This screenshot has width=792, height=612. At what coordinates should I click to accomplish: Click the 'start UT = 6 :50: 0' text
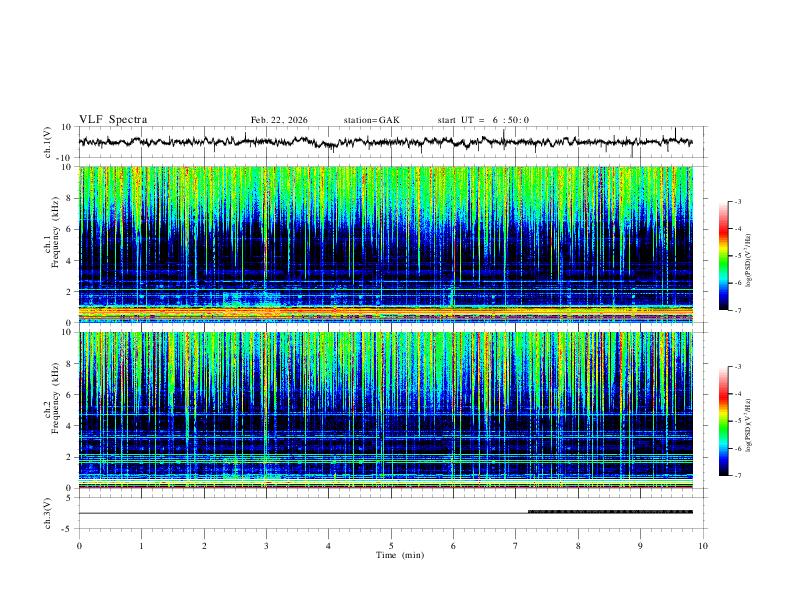pos(483,120)
